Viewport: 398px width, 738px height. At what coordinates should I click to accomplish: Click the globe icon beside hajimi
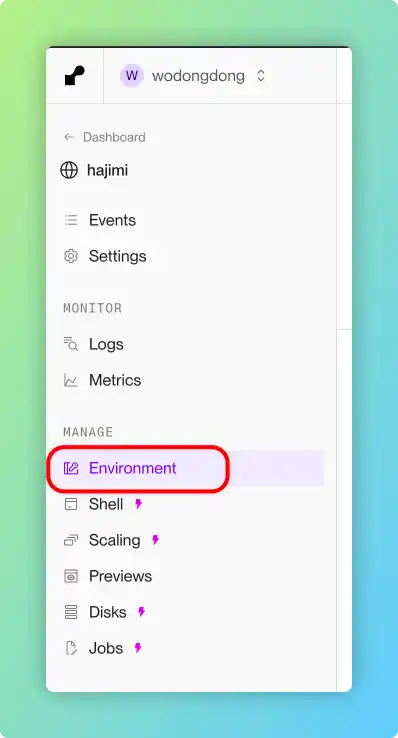(69, 170)
